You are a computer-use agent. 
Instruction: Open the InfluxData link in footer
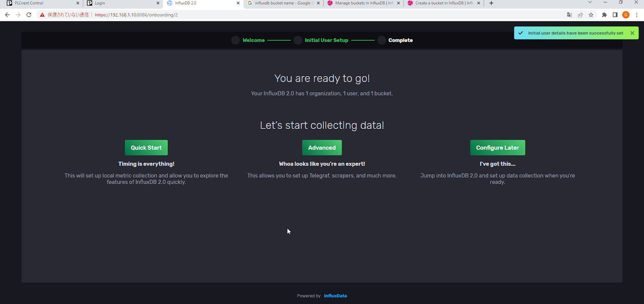coord(335,296)
